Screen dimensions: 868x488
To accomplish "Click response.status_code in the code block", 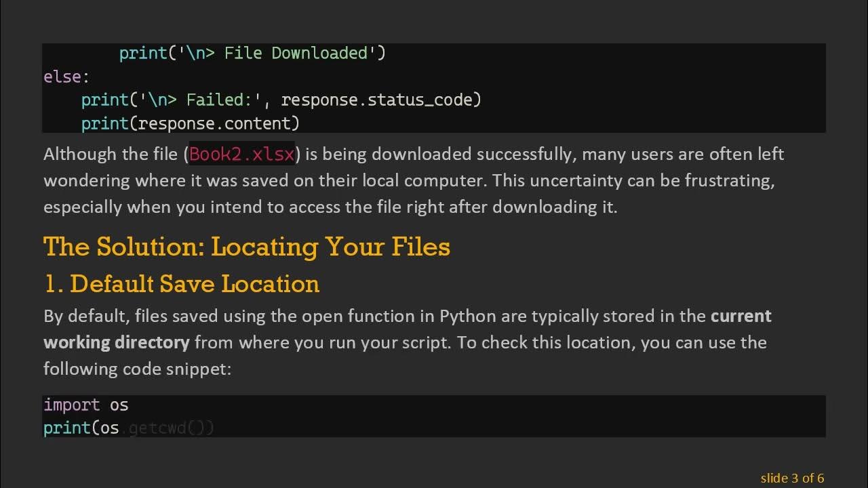I will tap(380, 100).
